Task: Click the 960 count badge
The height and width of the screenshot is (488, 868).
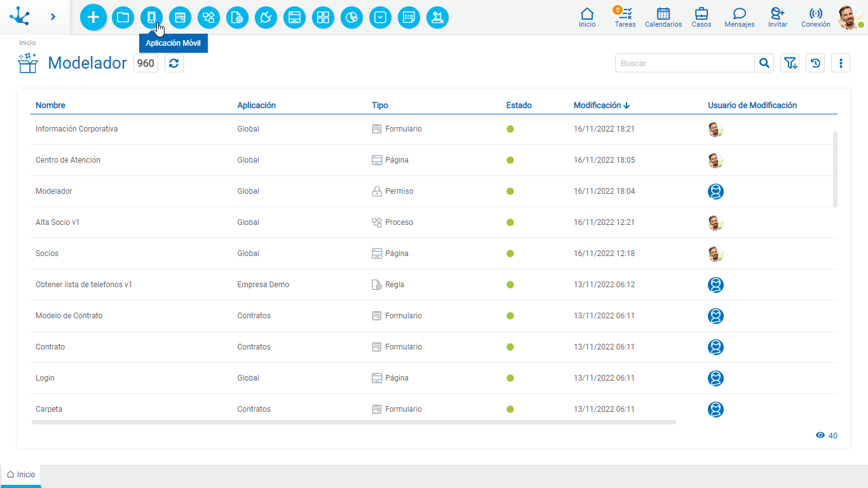Action: pos(146,63)
